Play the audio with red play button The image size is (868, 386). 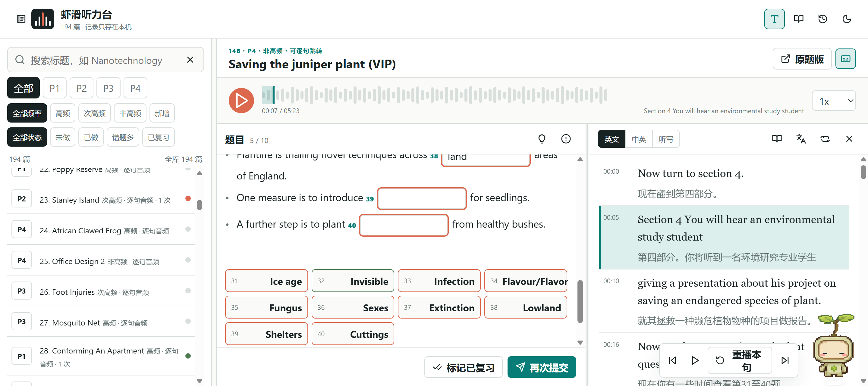click(x=241, y=100)
